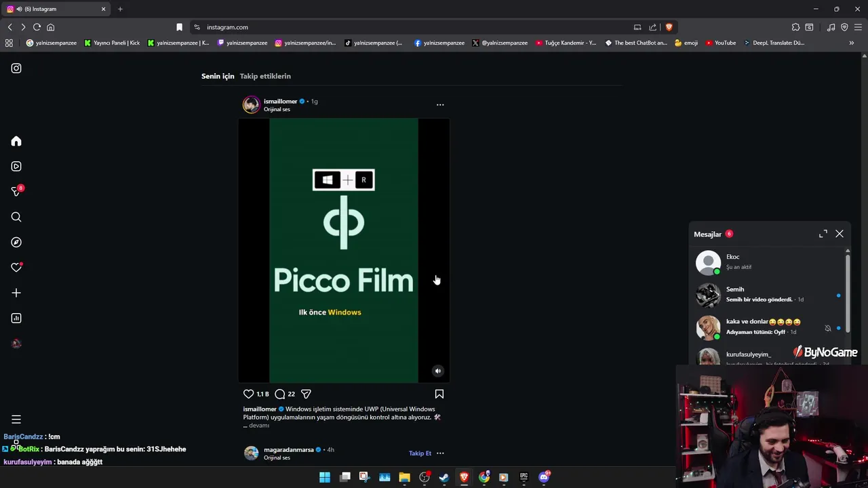Open Brave Shields lion icon

pyautogui.click(x=669, y=27)
